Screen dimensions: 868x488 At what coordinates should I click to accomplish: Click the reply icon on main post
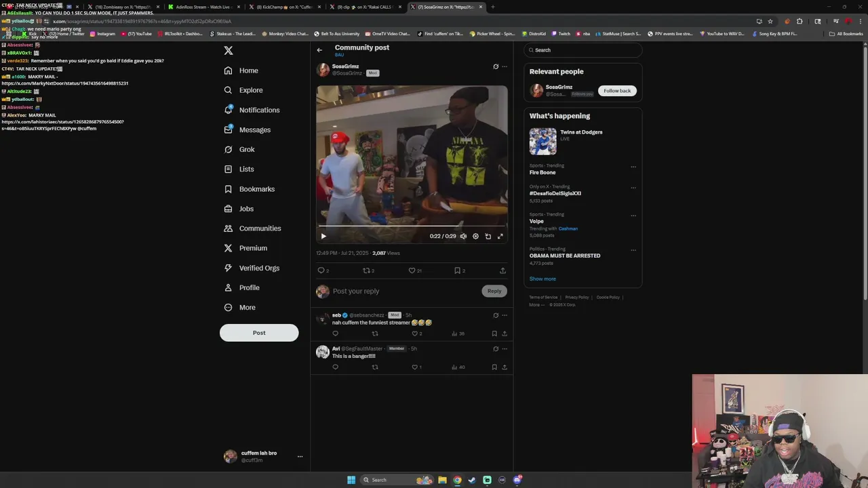tap(321, 270)
